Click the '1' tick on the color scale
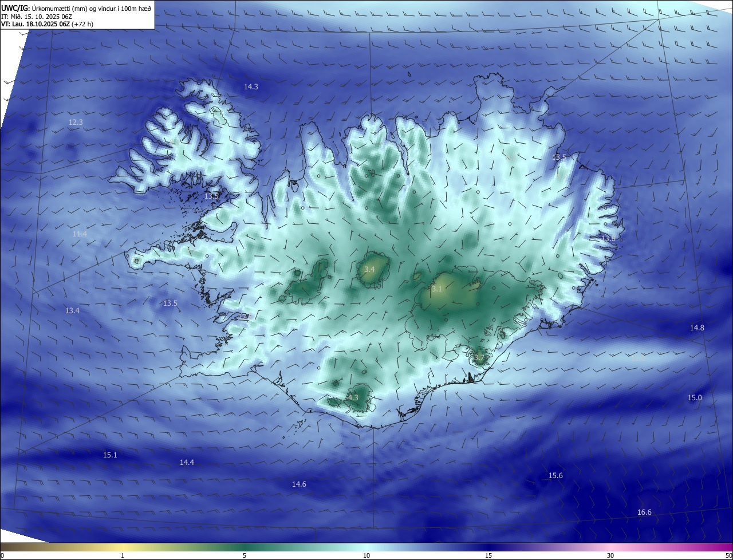The image size is (733, 560). click(123, 555)
